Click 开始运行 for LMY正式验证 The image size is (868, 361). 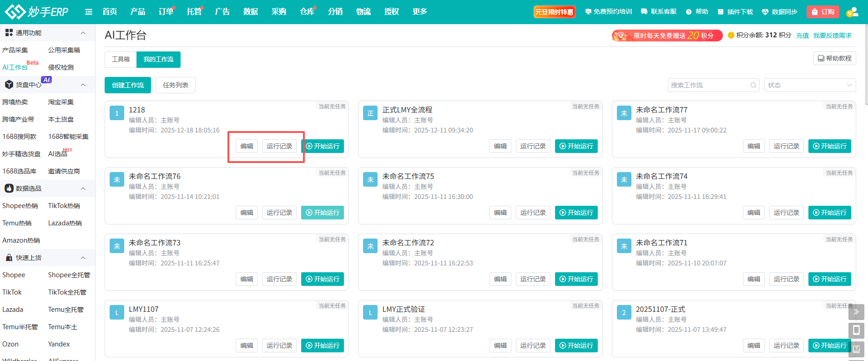(576, 346)
